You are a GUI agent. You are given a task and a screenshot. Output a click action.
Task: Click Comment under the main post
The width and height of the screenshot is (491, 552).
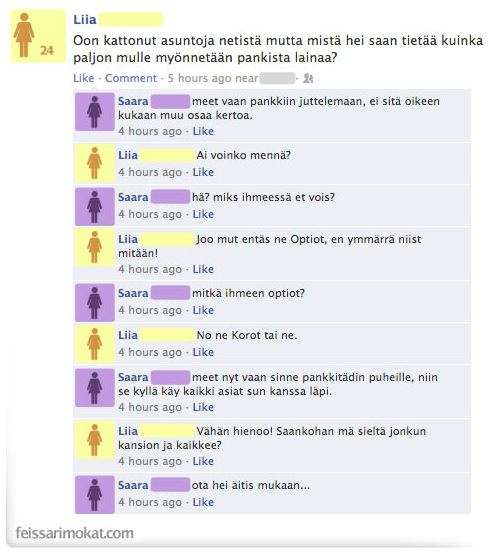[131, 78]
